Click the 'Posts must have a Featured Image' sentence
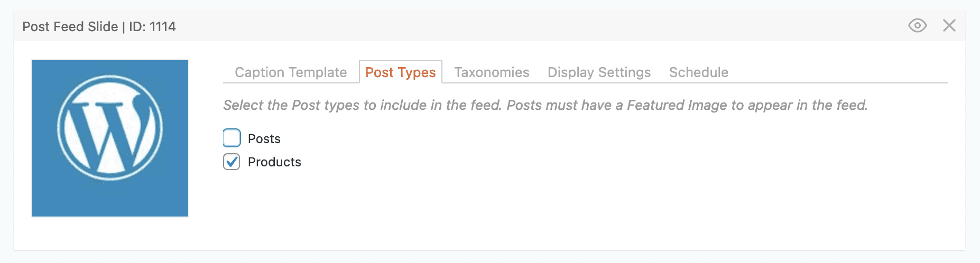Image resolution: width=980 pixels, height=263 pixels. coord(687,105)
